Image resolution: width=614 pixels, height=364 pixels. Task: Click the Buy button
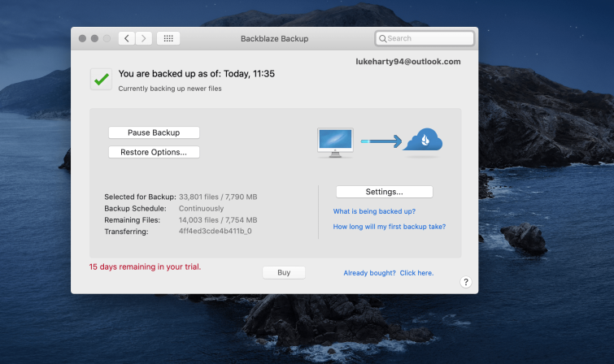(x=284, y=272)
